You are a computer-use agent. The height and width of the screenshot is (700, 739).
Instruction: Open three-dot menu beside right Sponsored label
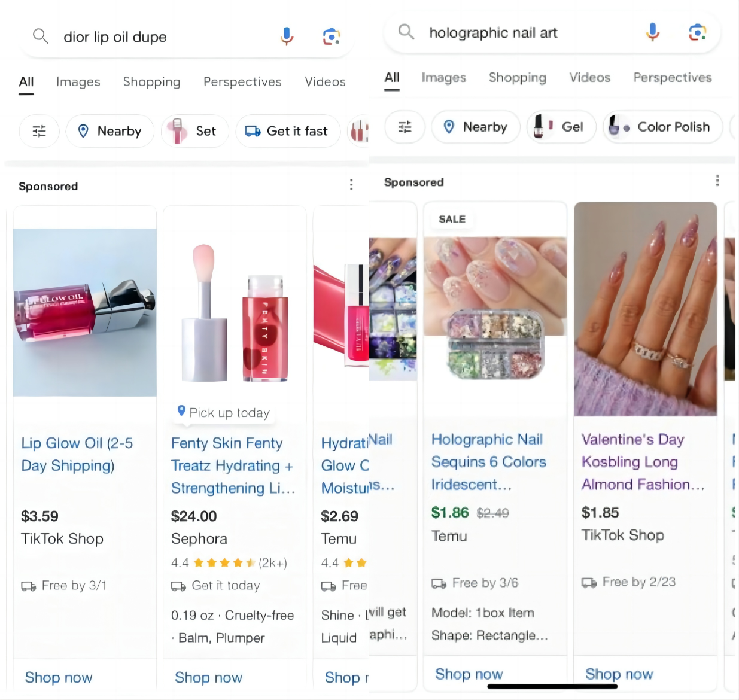coord(717,181)
